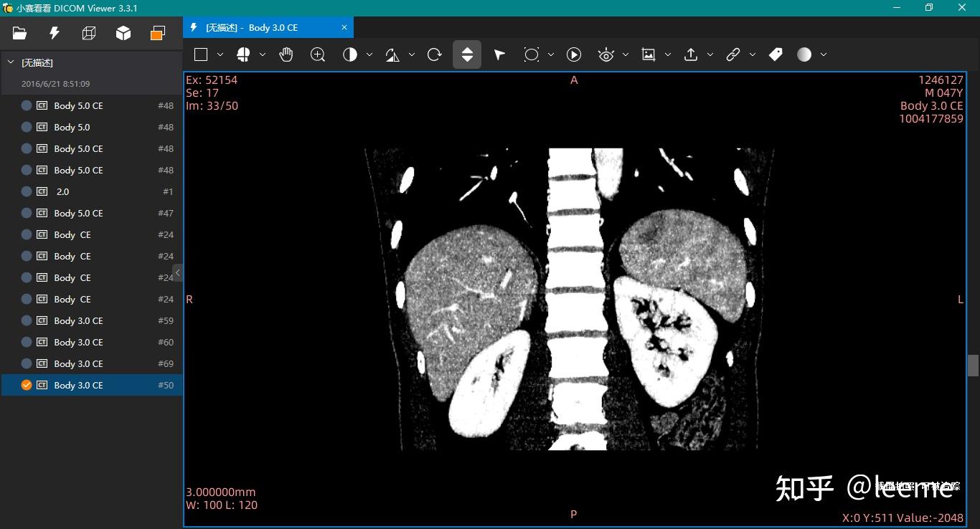980x529 pixels.
Task: Click the 'Im: 33/50' overlay text
Action: 212,106
